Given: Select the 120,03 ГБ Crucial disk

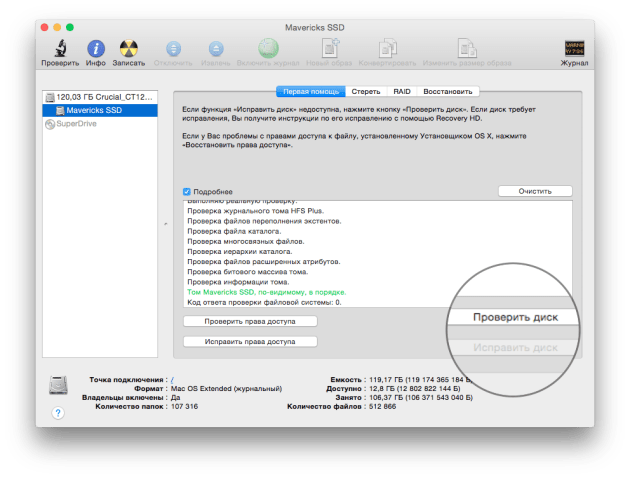Looking at the screenshot, I should tap(100, 97).
